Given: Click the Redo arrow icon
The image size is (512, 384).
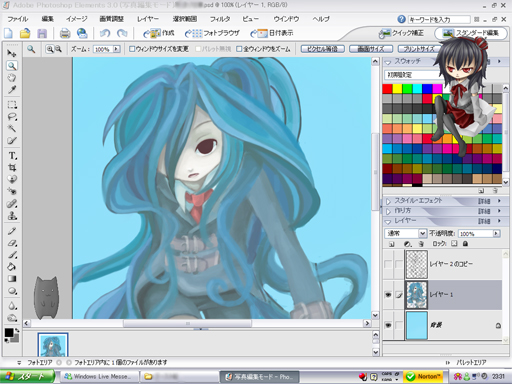Looking at the screenshot, I should [122, 33].
